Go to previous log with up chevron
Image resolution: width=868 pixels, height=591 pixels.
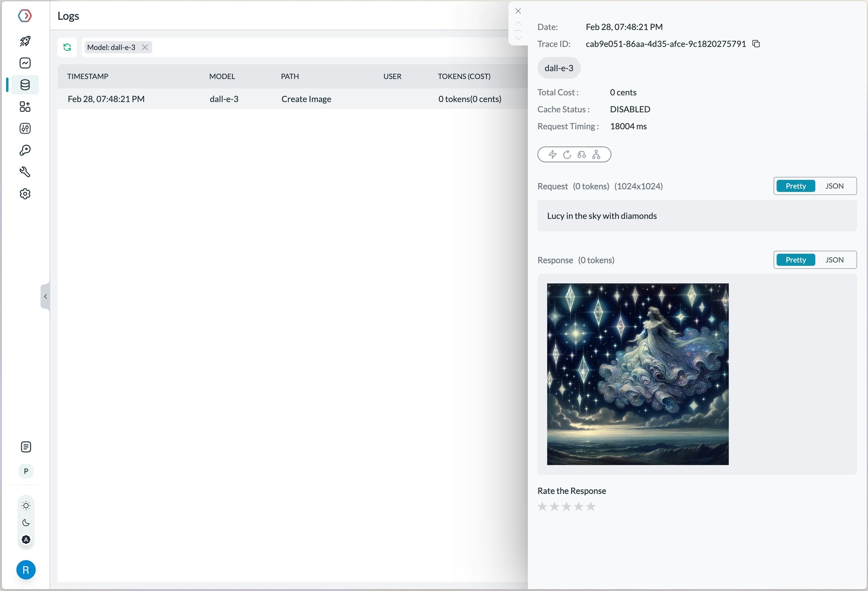[x=518, y=24]
